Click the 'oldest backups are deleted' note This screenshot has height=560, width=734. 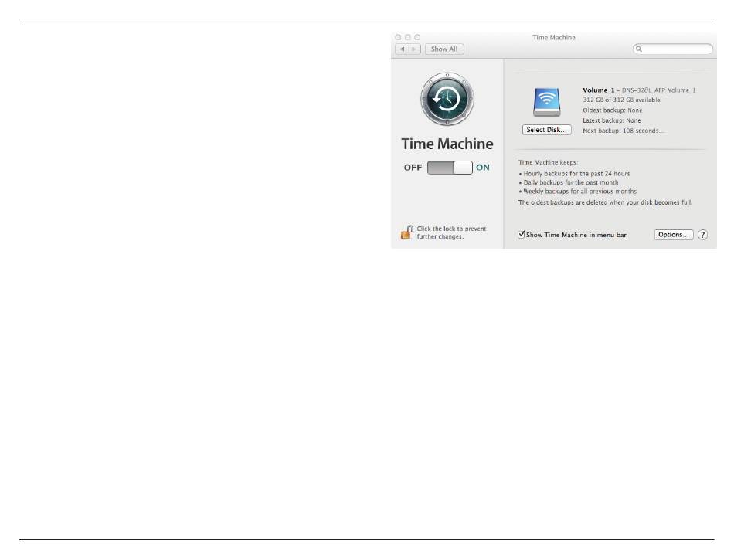(605, 202)
